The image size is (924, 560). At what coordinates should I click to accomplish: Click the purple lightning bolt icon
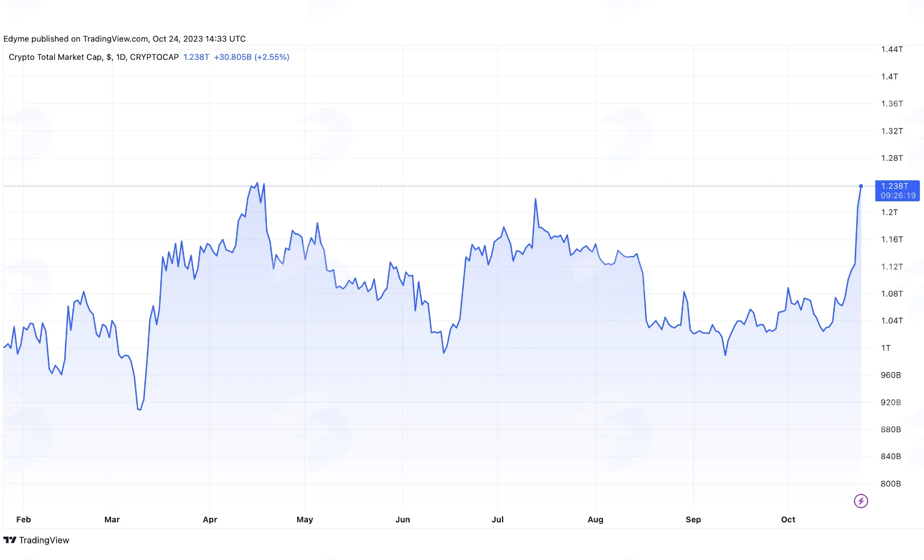click(861, 501)
